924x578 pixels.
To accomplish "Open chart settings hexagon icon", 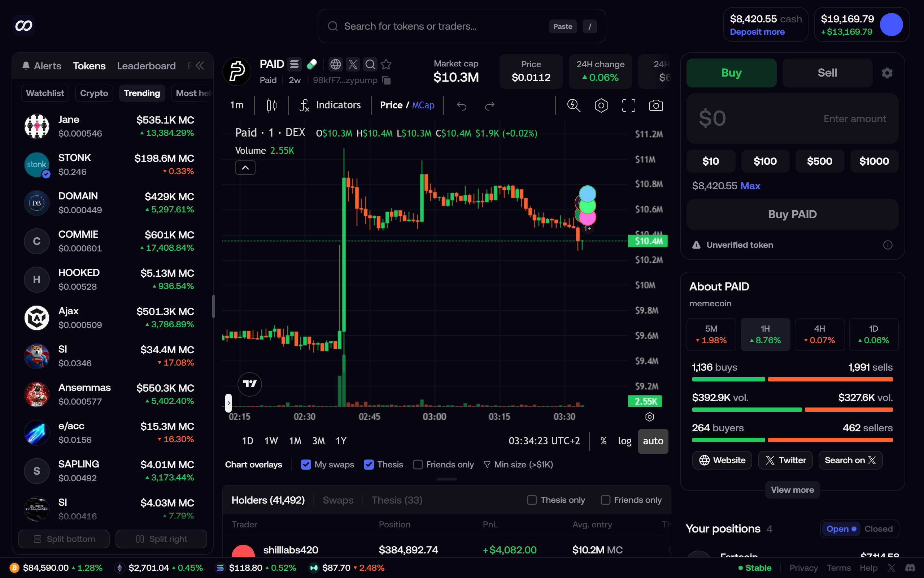I will pyautogui.click(x=601, y=105).
